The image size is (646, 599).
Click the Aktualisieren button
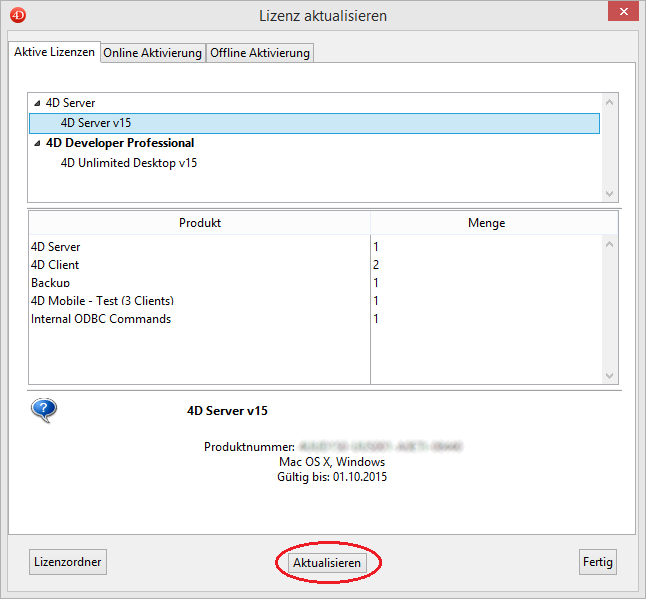tap(327, 563)
